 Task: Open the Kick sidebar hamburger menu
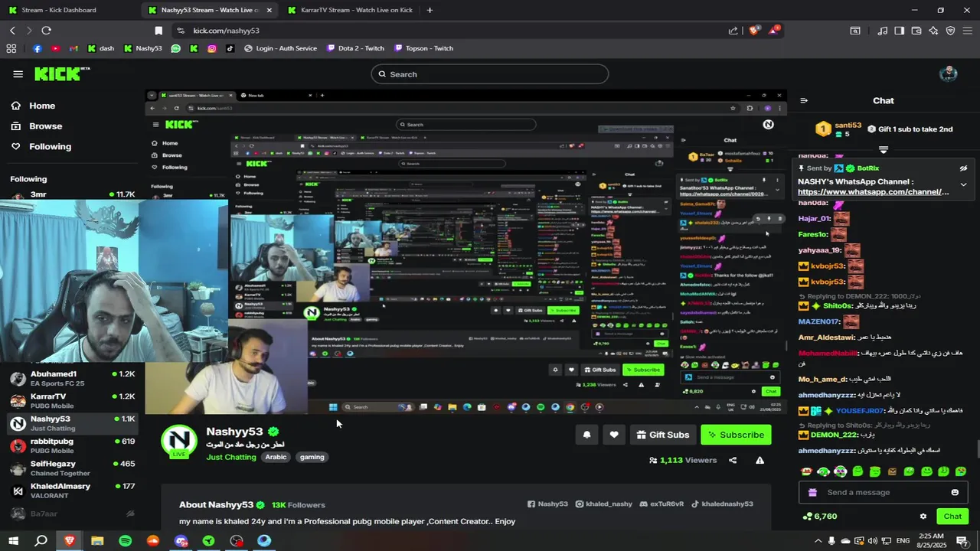18,74
